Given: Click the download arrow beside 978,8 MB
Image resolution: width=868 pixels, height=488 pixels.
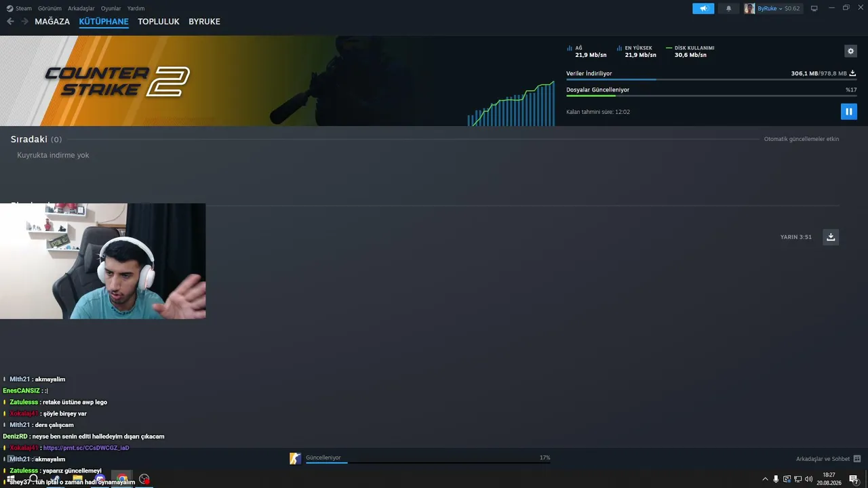Looking at the screenshot, I should pos(852,73).
